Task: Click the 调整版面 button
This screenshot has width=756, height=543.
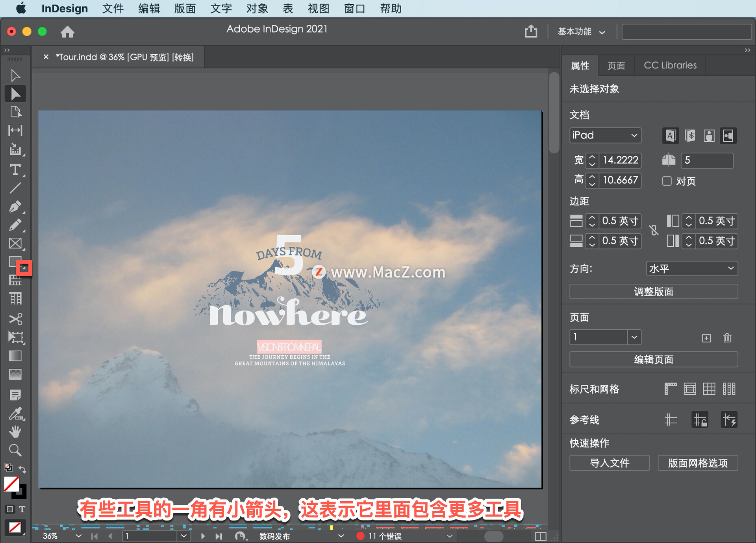Action: [x=653, y=292]
